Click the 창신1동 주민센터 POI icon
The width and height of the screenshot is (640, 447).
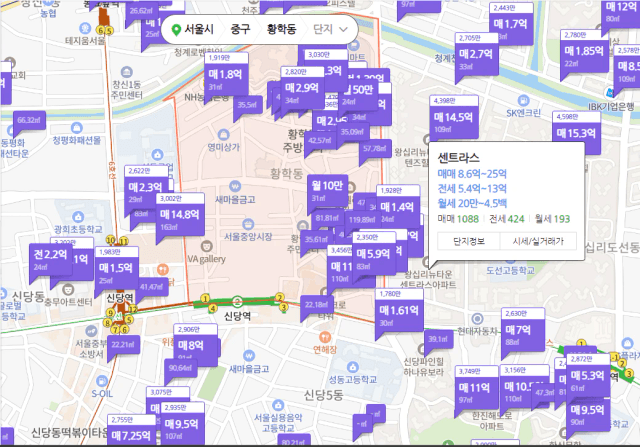pos(127,72)
